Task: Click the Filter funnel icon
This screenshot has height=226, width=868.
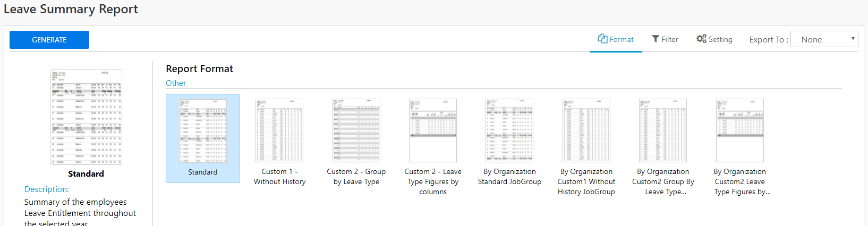Action: pyautogui.click(x=656, y=39)
